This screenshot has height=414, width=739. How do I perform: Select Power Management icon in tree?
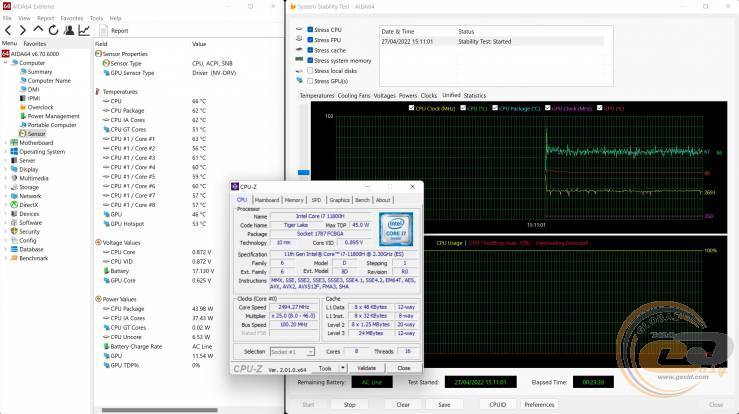pos(22,116)
